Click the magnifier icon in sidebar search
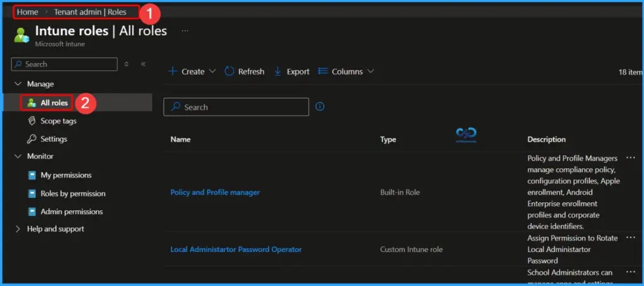The image size is (644, 286). click(x=19, y=64)
